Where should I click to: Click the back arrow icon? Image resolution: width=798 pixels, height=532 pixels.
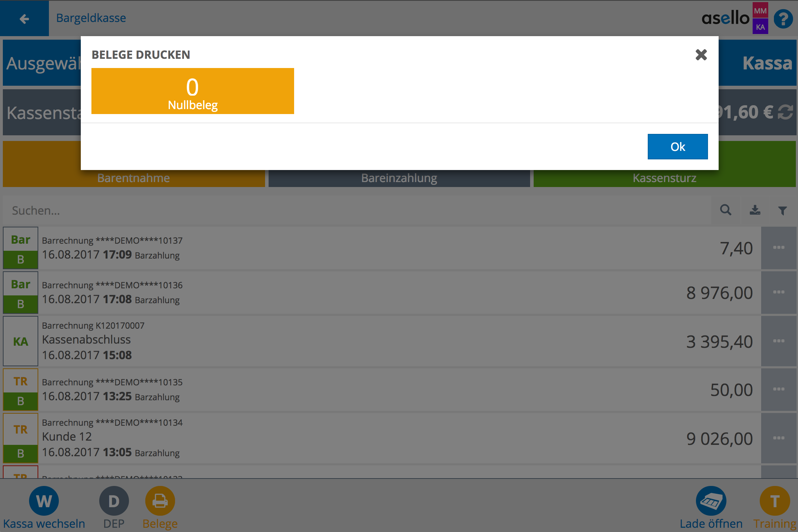24,18
